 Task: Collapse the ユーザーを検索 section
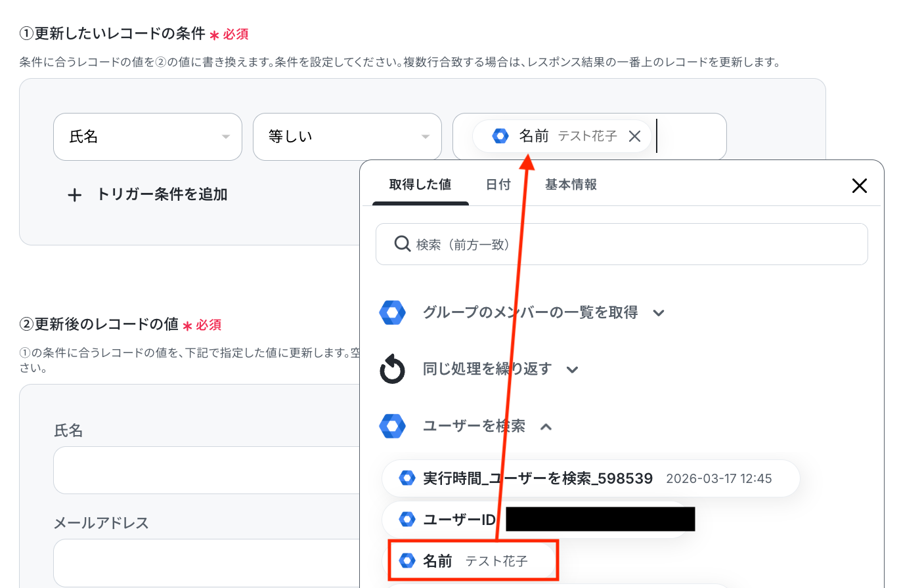pos(546,427)
